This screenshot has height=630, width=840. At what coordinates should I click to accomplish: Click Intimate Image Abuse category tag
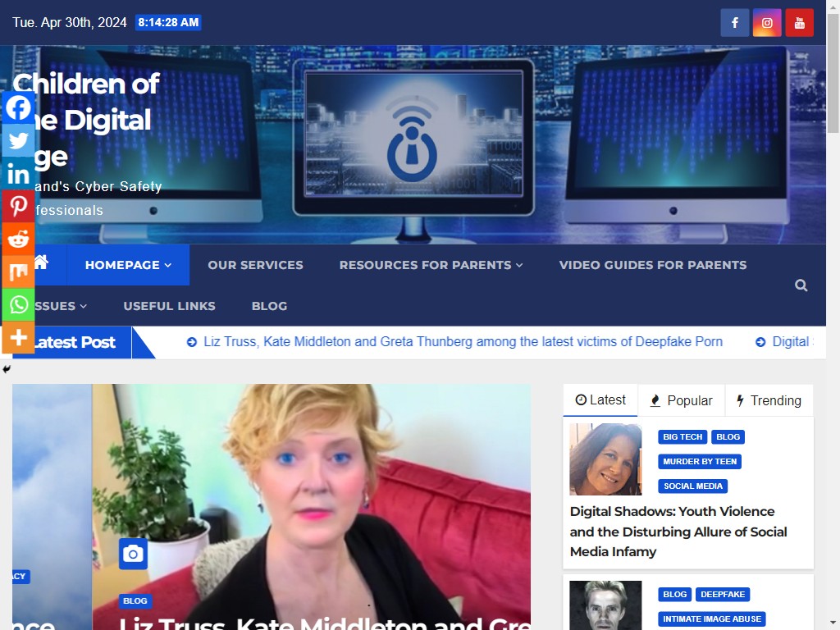click(712, 619)
